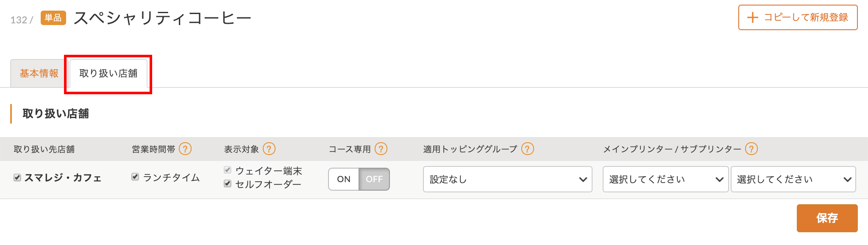Toggle the ウェイター端末 checkbox
This screenshot has width=868, height=245.
228,170
